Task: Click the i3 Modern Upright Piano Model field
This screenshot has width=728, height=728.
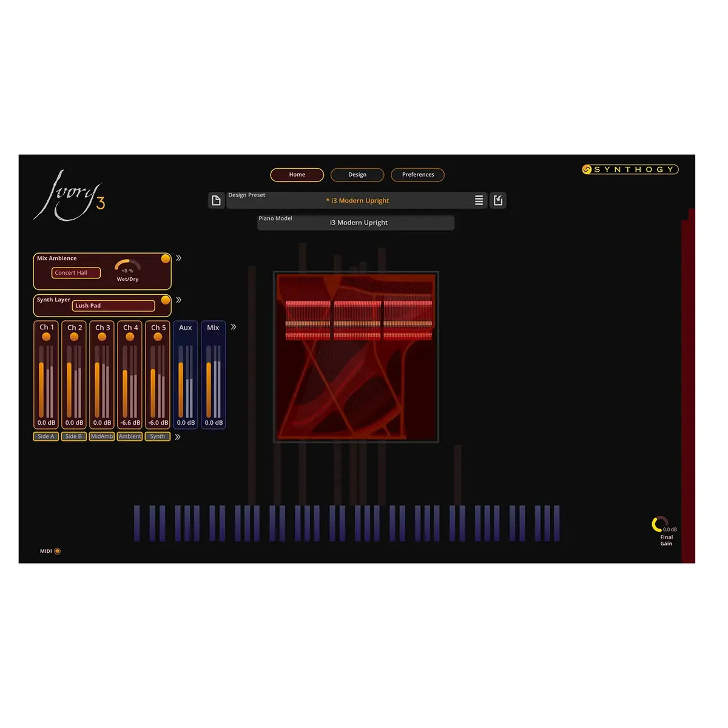Action: 359,223
